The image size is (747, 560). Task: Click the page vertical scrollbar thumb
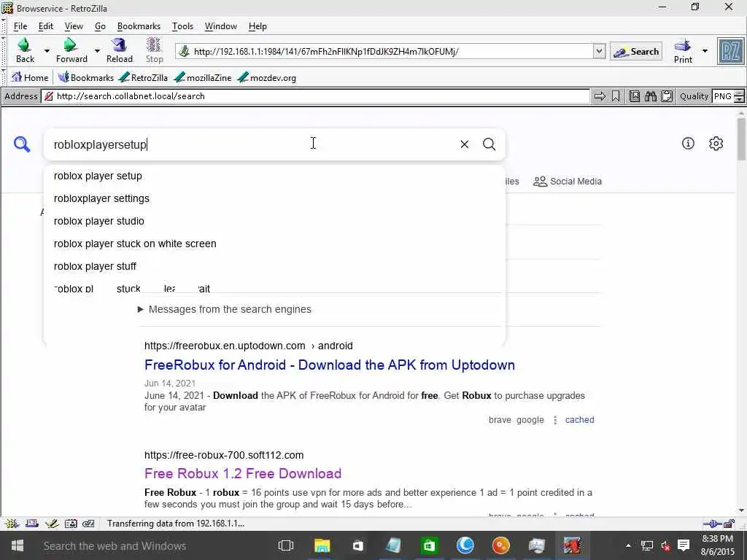point(741,138)
